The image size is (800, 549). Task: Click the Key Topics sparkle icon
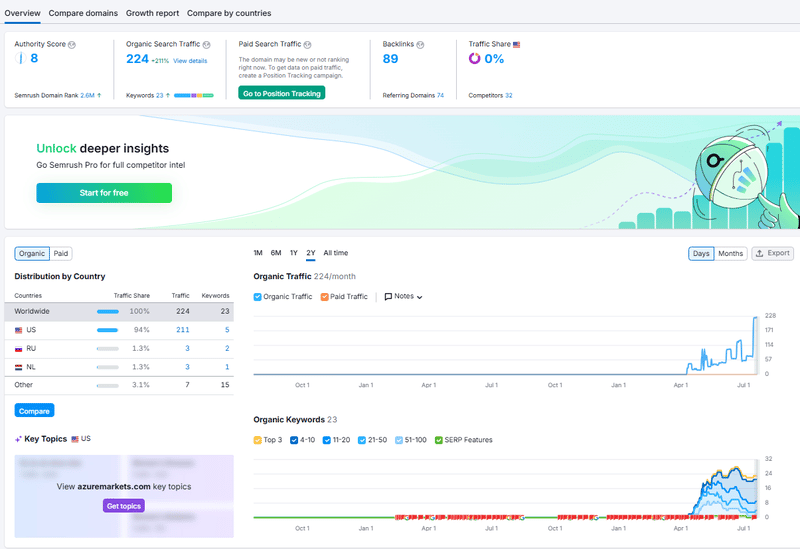click(x=18, y=439)
